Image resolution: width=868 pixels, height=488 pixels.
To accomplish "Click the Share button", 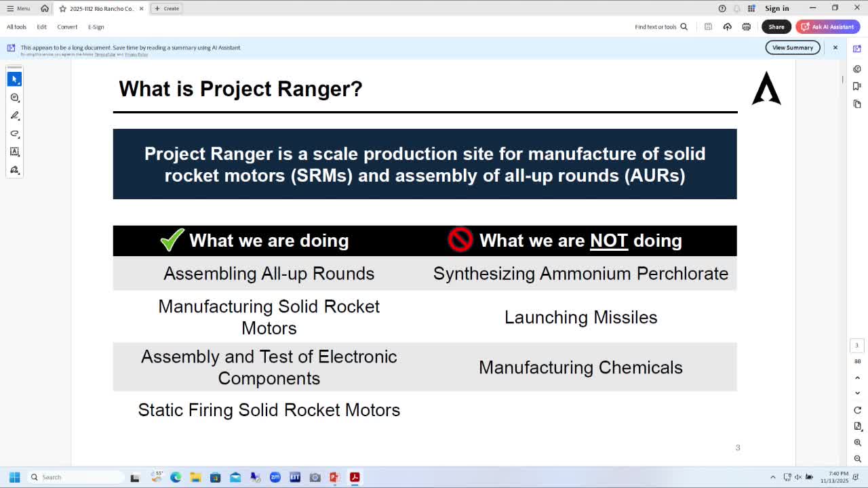I will 776,26.
